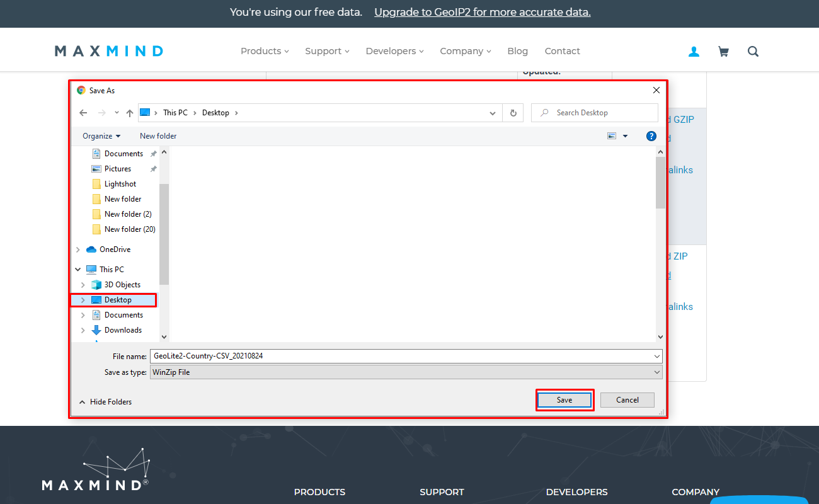The width and height of the screenshot is (819, 504).
Task: Open the MaxMind account user icon
Action: (x=694, y=52)
